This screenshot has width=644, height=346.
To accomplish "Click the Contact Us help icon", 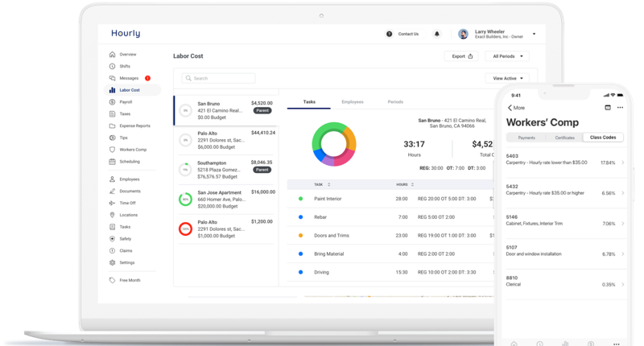I will [x=389, y=34].
